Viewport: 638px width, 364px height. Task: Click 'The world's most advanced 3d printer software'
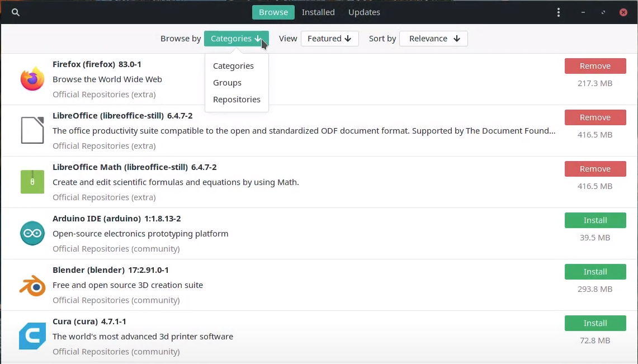click(x=143, y=337)
